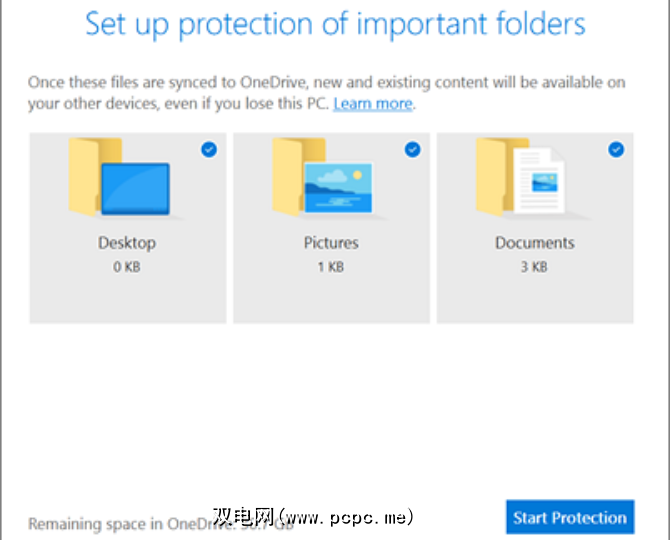The height and width of the screenshot is (540, 670).
Task: Click the Documents folder name label
Action: pyautogui.click(x=535, y=242)
